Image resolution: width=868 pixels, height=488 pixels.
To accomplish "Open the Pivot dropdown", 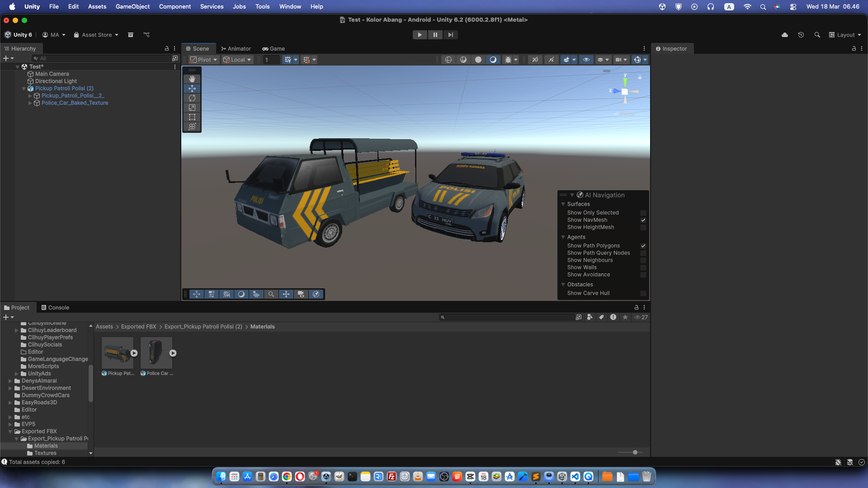I will click(x=204, y=60).
